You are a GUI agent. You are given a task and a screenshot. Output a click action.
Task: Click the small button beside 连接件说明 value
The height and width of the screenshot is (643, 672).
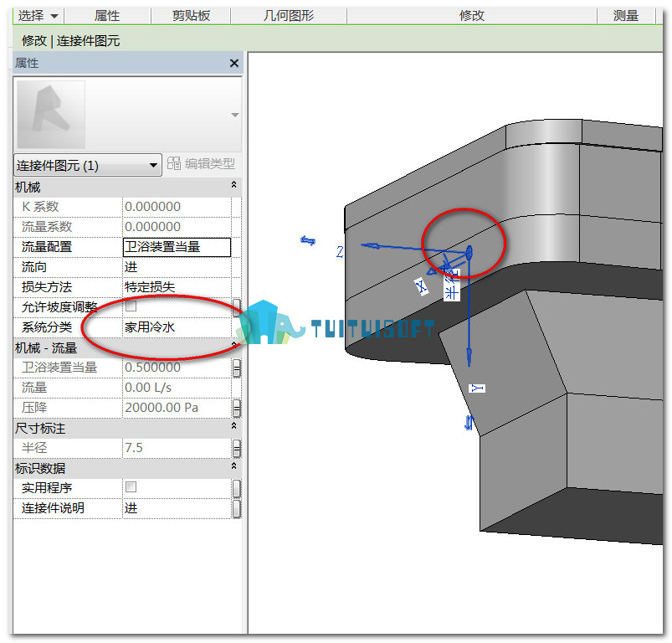(x=236, y=508)
